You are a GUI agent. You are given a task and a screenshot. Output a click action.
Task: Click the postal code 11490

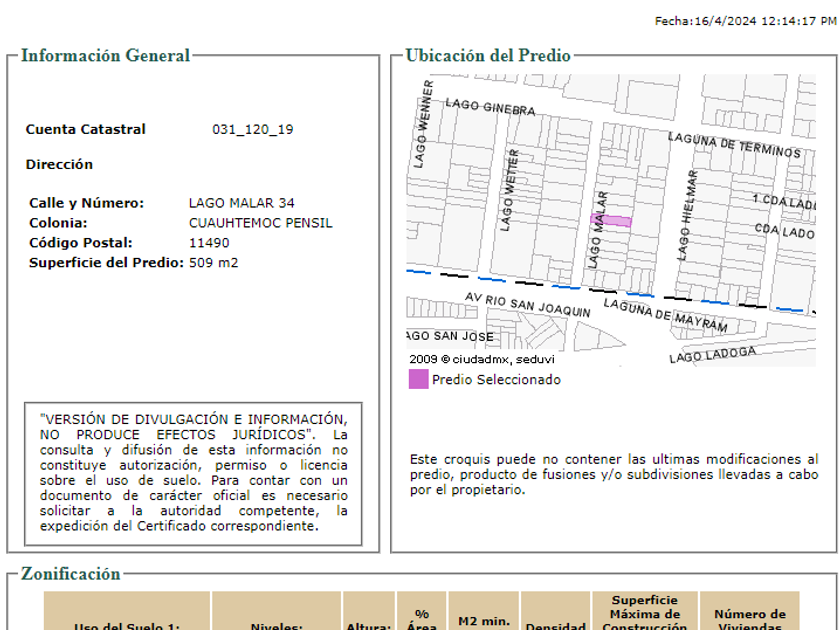209,243
